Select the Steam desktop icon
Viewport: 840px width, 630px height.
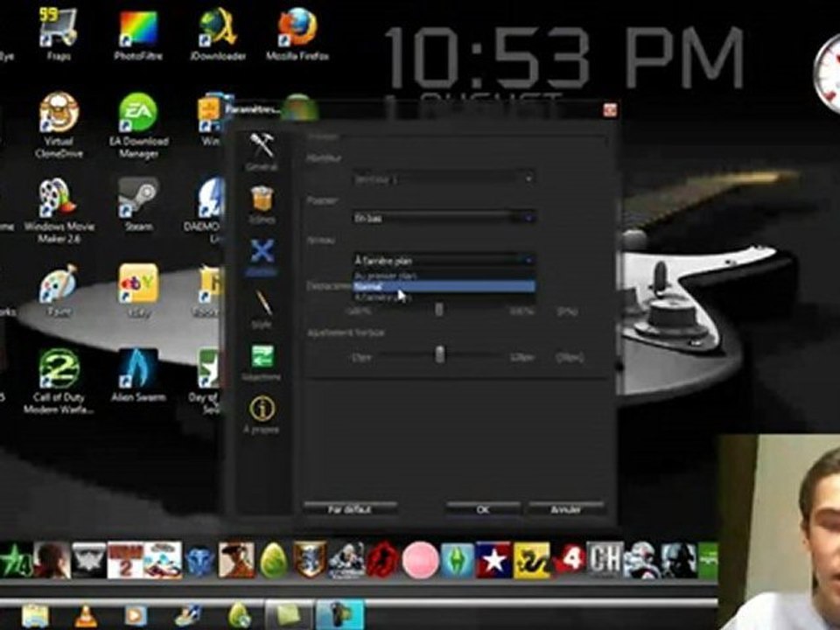click(138, 205)
